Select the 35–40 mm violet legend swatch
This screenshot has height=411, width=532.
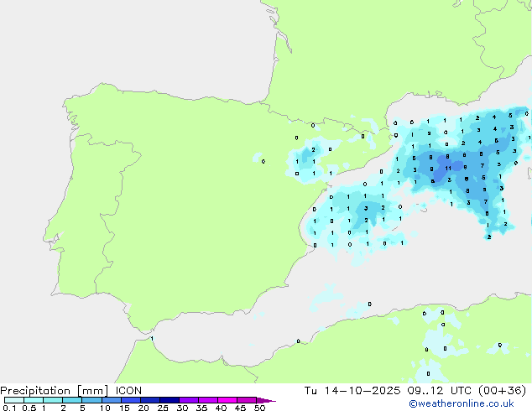click(208, 400)
